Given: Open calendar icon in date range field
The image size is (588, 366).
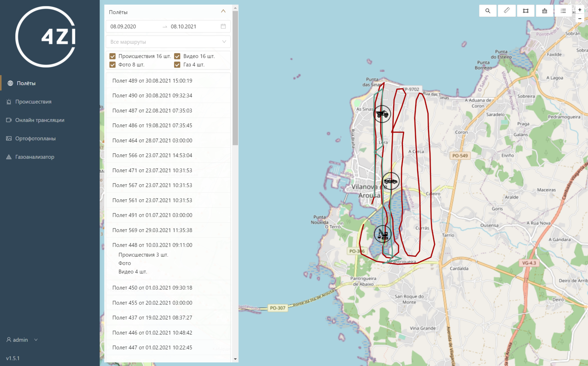Looking at the screenshot, I should (x=223, y=26).
